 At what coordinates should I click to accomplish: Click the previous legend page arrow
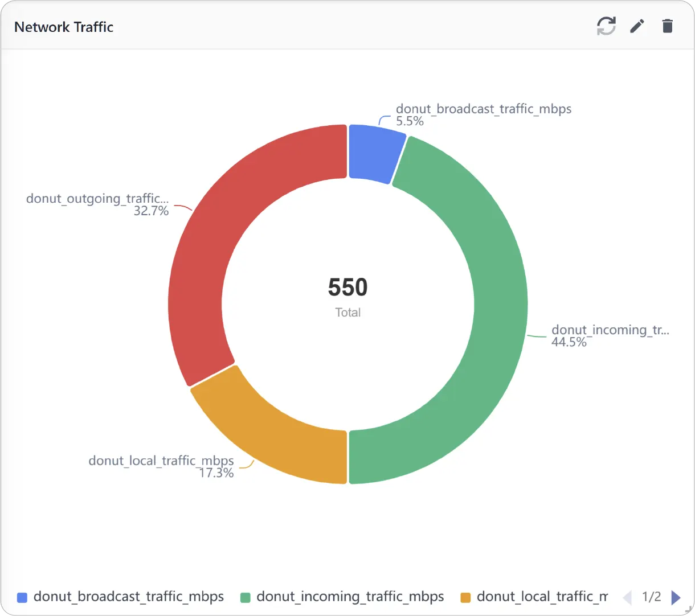(627, 597)
